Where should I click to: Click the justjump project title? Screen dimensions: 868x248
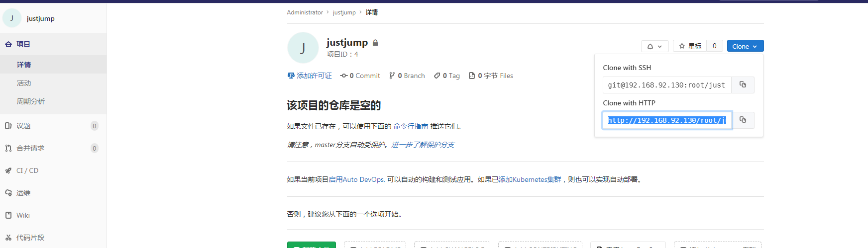[347, 42]
